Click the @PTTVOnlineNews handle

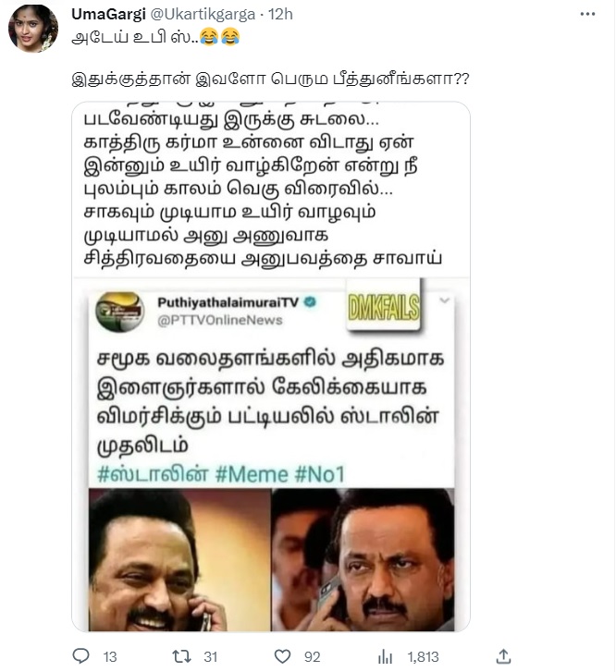(x=220, y=320)
